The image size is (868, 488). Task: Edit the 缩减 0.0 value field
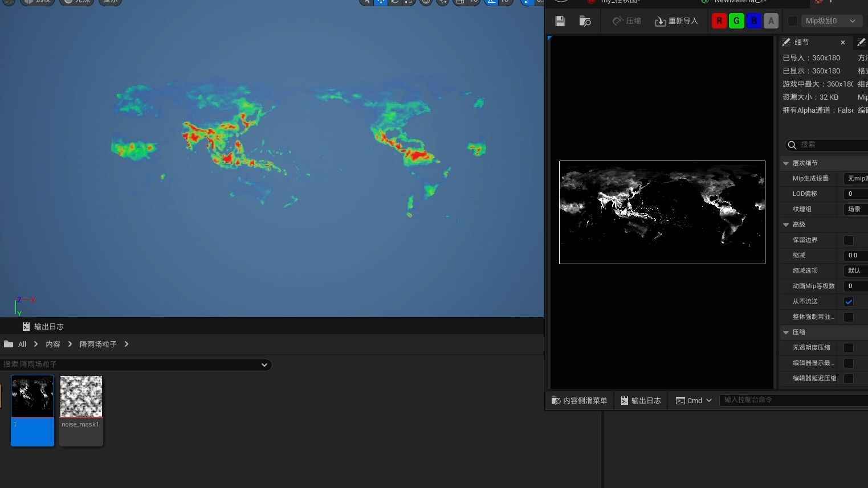pos(856,256)
